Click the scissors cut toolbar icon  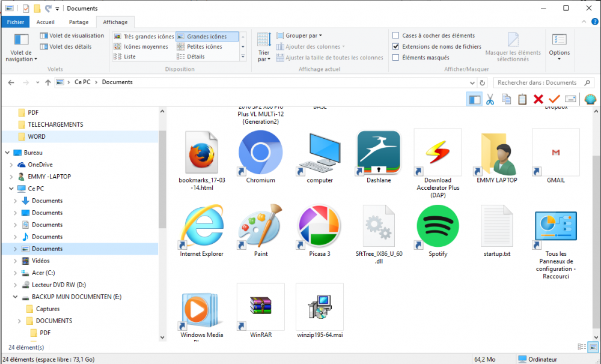click(x=490, y=99)
